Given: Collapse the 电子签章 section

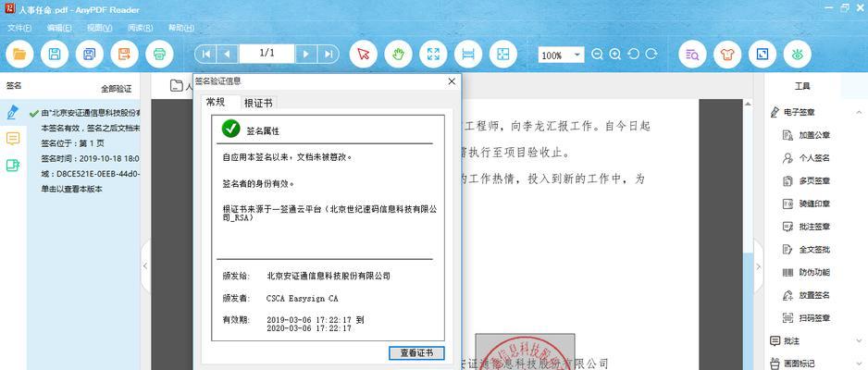Looking at the screenshot, I should tap(859, 112).
